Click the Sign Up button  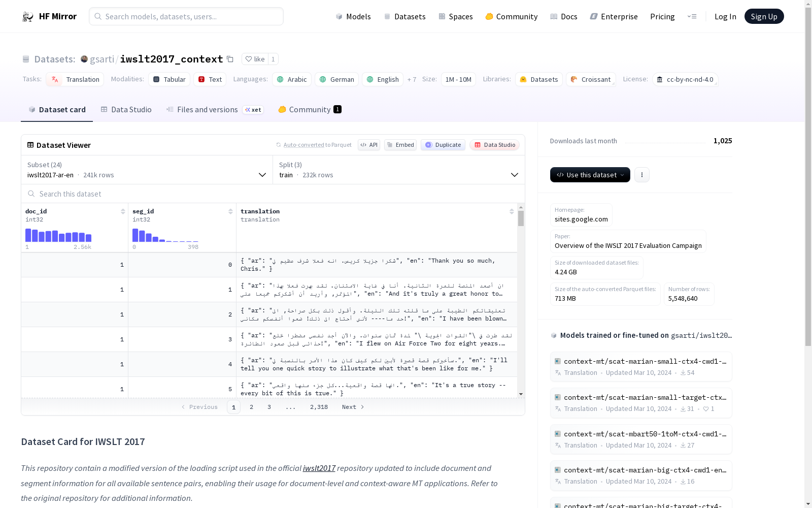coord(764,16)
